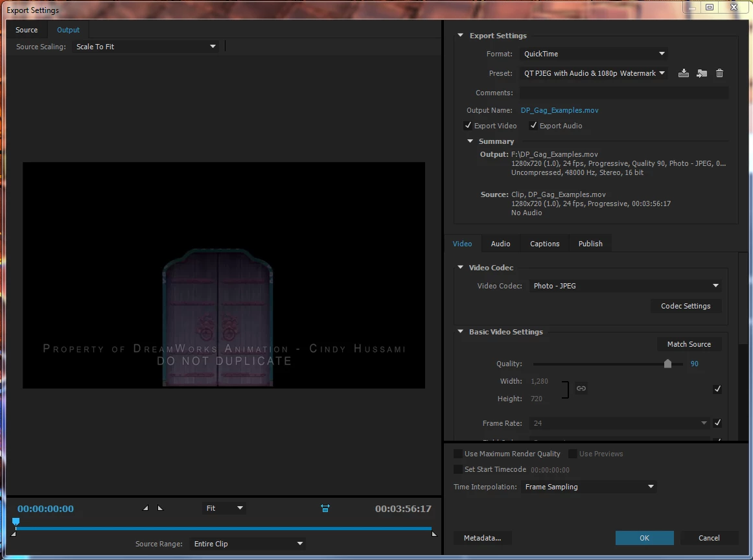Image resolution: width=753 pixels, height=560 pixels.
Task: Switch to the Audio tab
Action: point(500,244)
